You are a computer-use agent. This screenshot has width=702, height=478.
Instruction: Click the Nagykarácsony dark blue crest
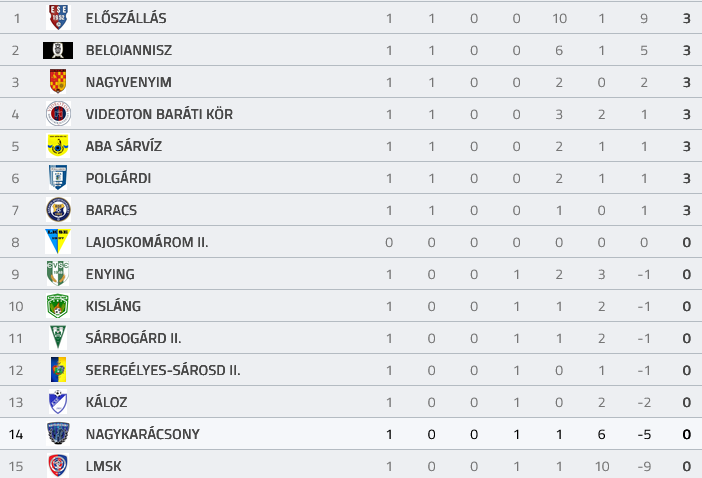coord(58,434)
